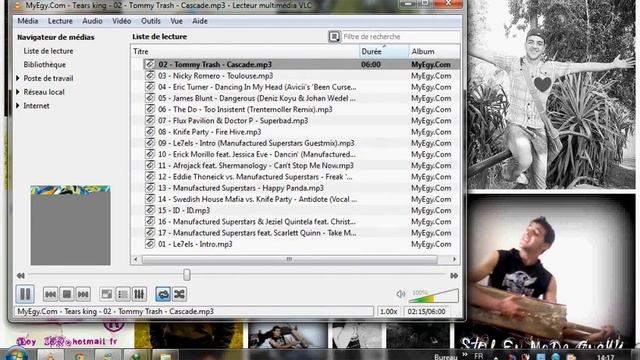Open the Média menu
This screenshot has width=640, height=360.
(28, 21)
